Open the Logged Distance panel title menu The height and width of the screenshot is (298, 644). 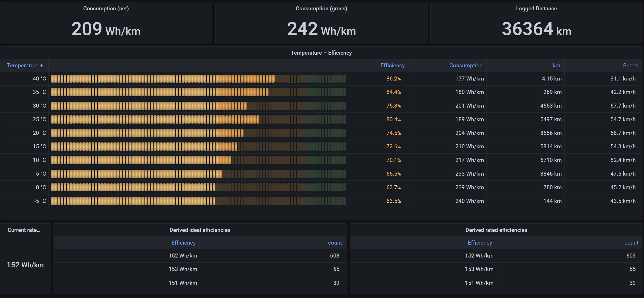pos(536,8)
